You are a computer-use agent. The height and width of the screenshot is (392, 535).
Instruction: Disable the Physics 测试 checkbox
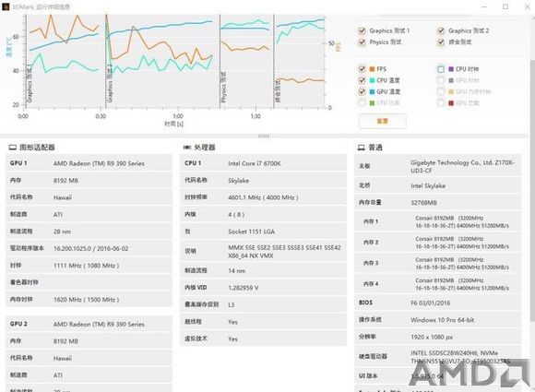click(x=362, y=42)
